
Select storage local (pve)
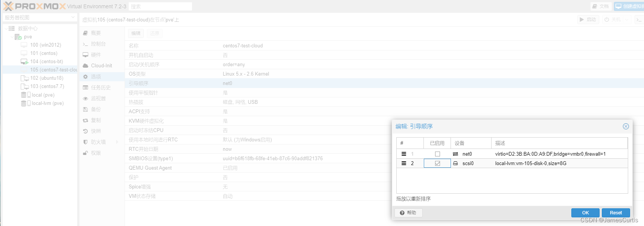point(43,95)
